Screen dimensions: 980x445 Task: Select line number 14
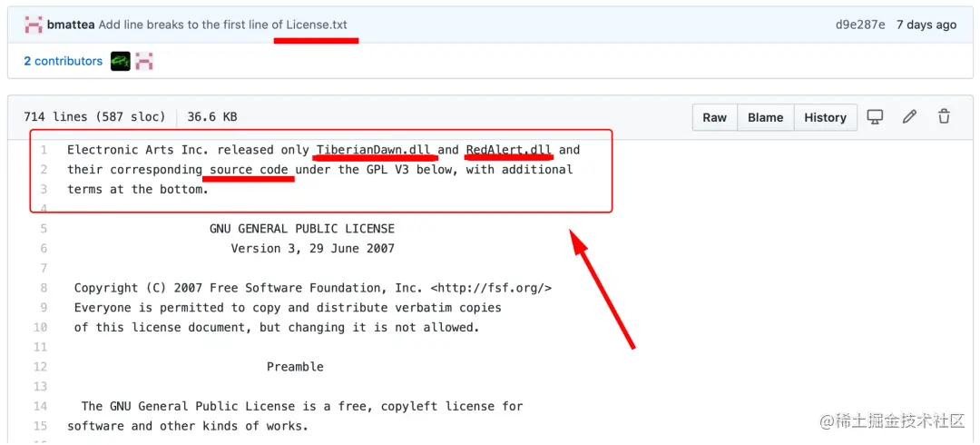pos(41,406)
